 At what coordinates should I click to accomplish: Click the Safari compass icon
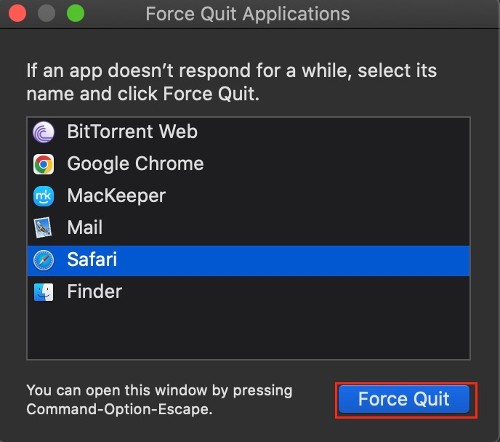[x=43, y=260]
